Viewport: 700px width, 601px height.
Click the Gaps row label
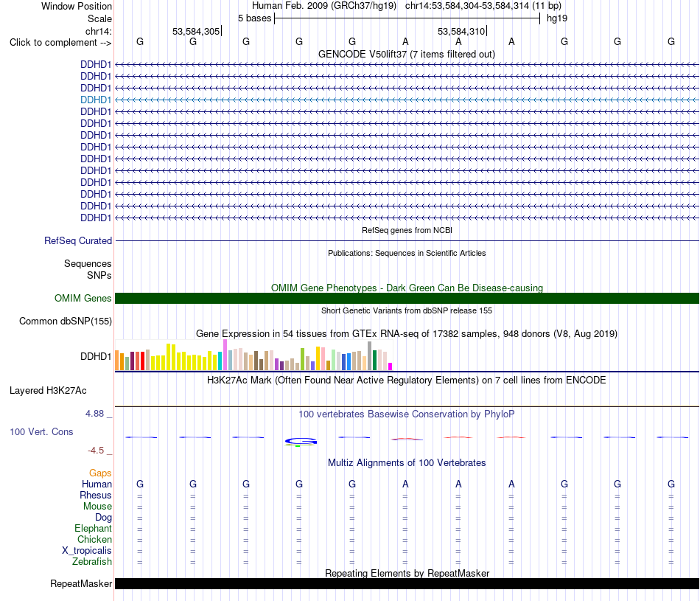(100, 473)
